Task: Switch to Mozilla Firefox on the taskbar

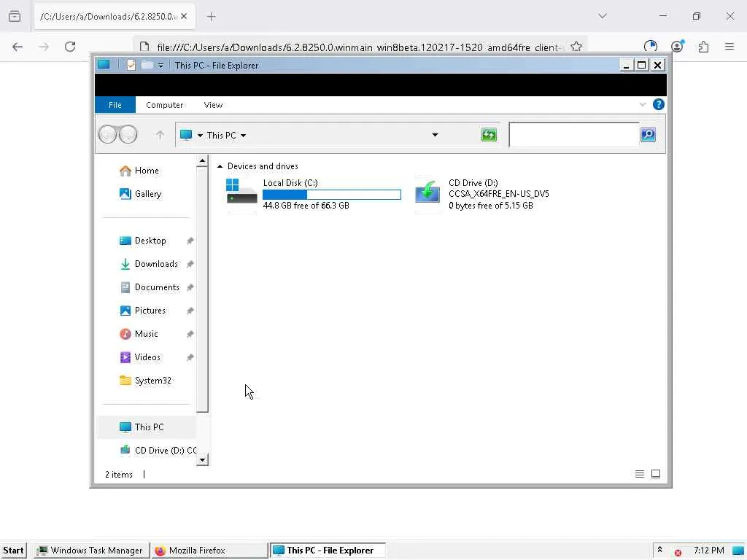Action: coord(209,551)
